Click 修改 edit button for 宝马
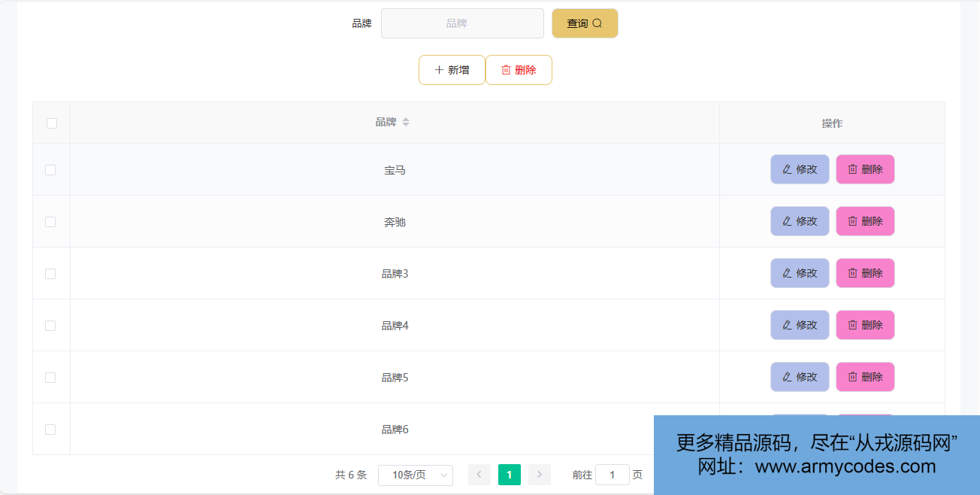 800,169
